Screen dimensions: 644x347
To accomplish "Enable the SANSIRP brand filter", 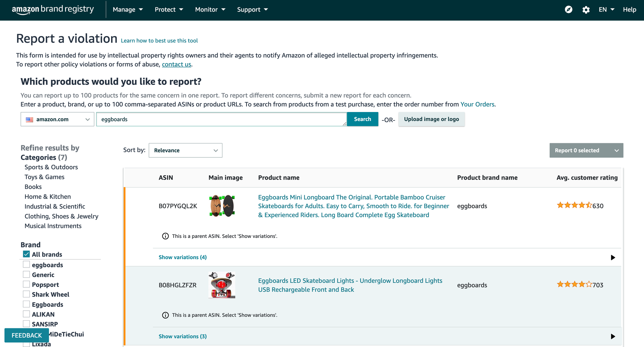I will click(26, 324).
